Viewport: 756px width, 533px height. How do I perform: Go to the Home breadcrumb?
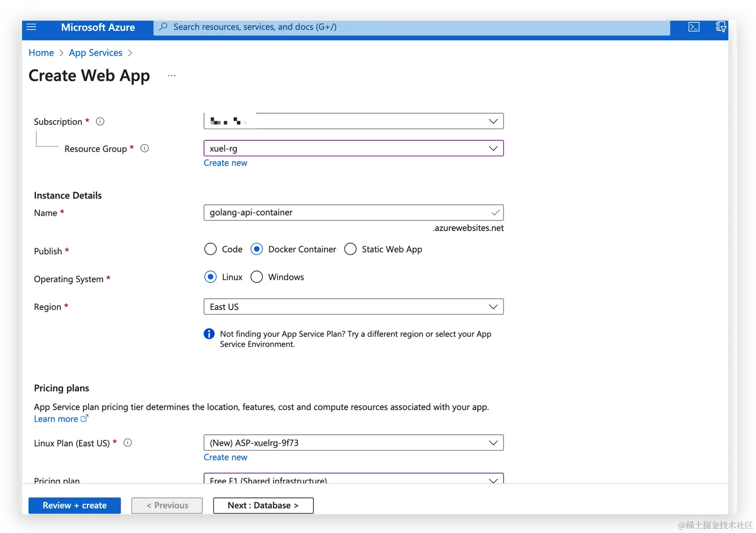(41, 53)
